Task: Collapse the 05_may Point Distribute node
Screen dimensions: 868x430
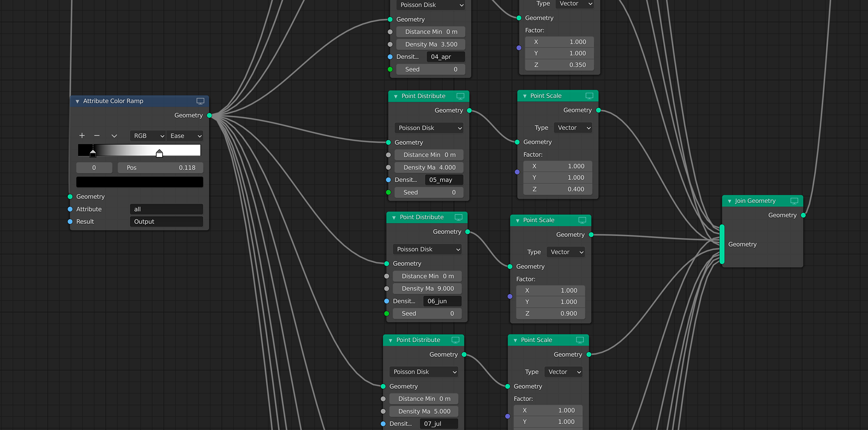Action: (396, 96)
